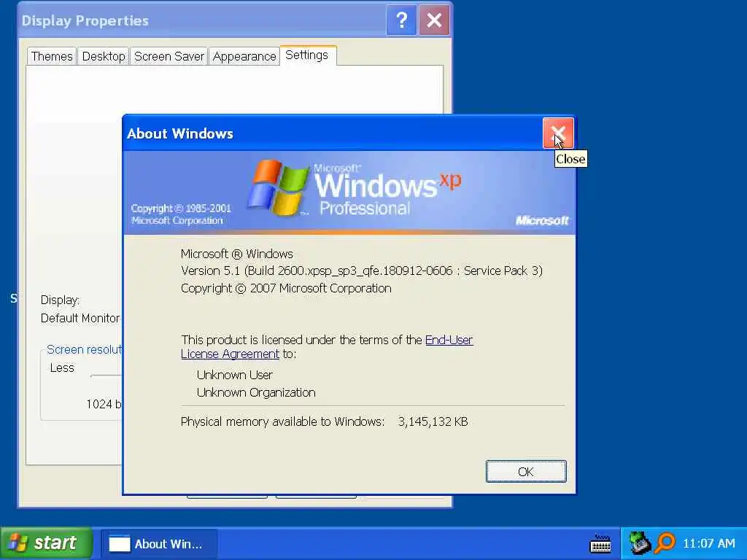Open the End-User License Agreement link
This screenshot has height=560, width=747.
327,346
